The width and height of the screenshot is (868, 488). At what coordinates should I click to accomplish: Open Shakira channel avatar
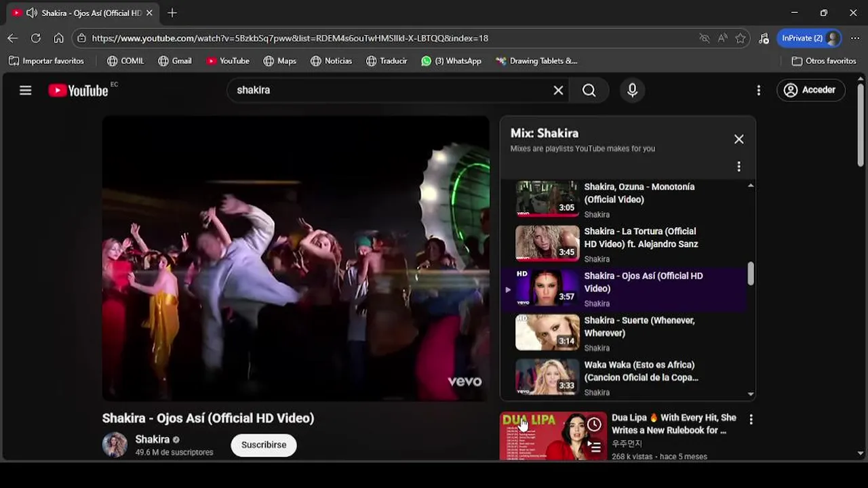coord(115,445)
